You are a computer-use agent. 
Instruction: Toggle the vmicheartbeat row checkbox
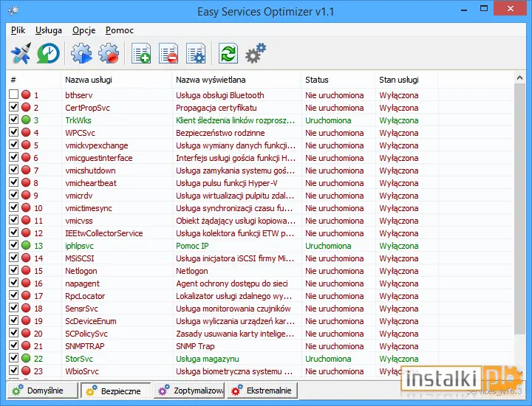click(13, 182)
